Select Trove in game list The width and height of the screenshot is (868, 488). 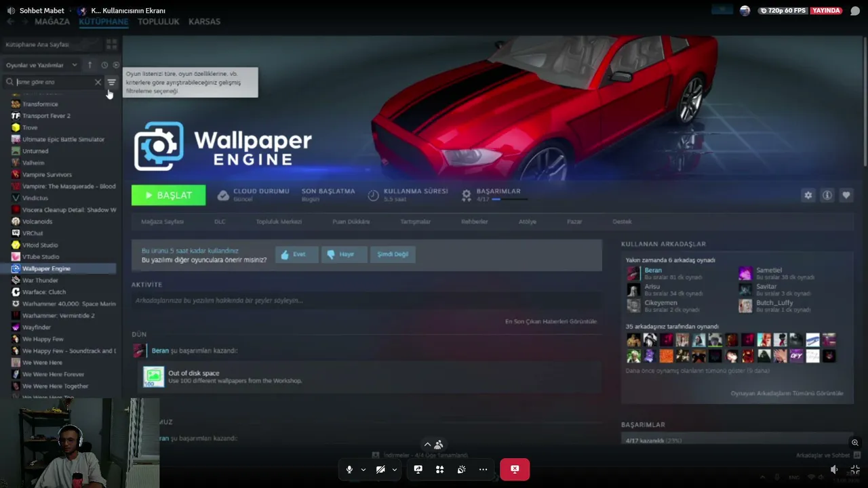[x=30, y=127]
